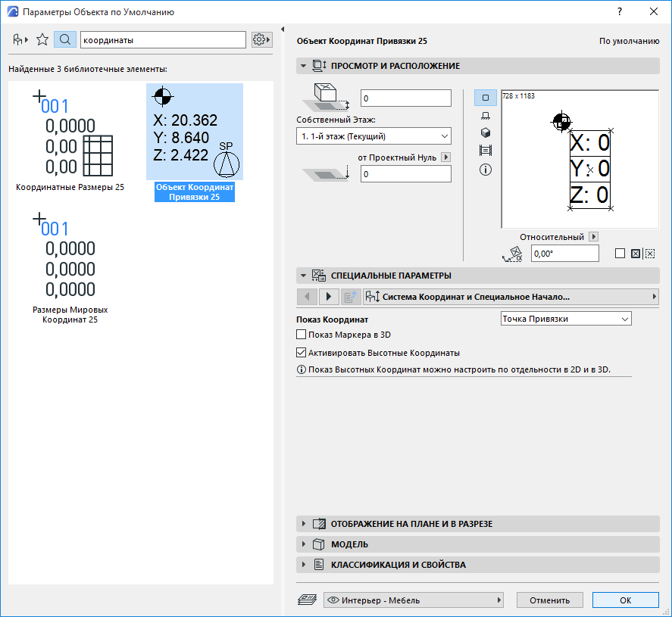Click the rotation angle icon
The width and height of the screenshot is (672, 617).
pyautogui.click(x=512, y=254)
